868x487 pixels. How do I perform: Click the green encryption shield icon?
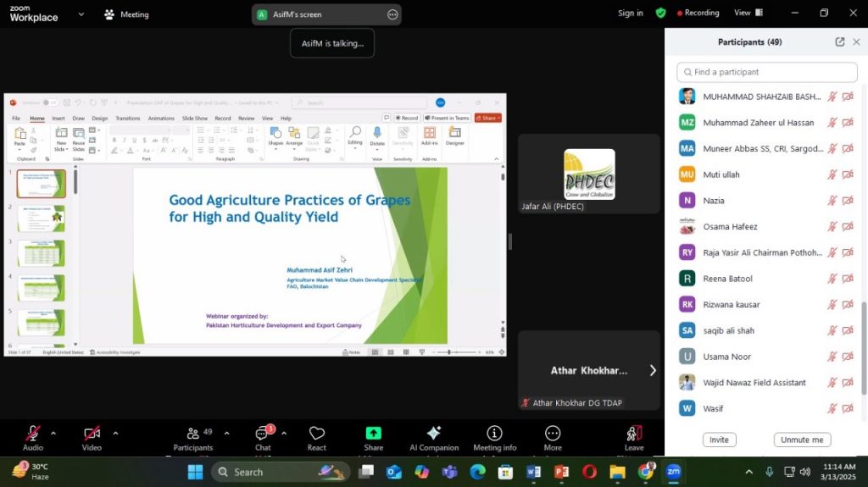point(661,14)
